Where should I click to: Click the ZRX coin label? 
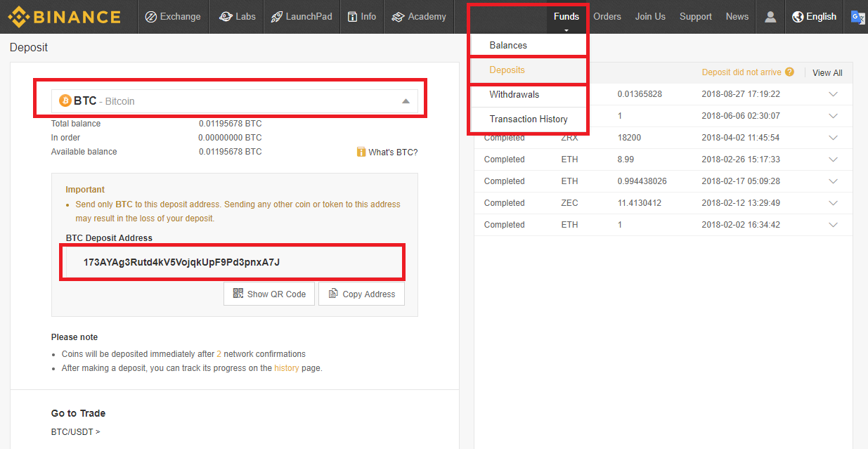tap(569, 138)
